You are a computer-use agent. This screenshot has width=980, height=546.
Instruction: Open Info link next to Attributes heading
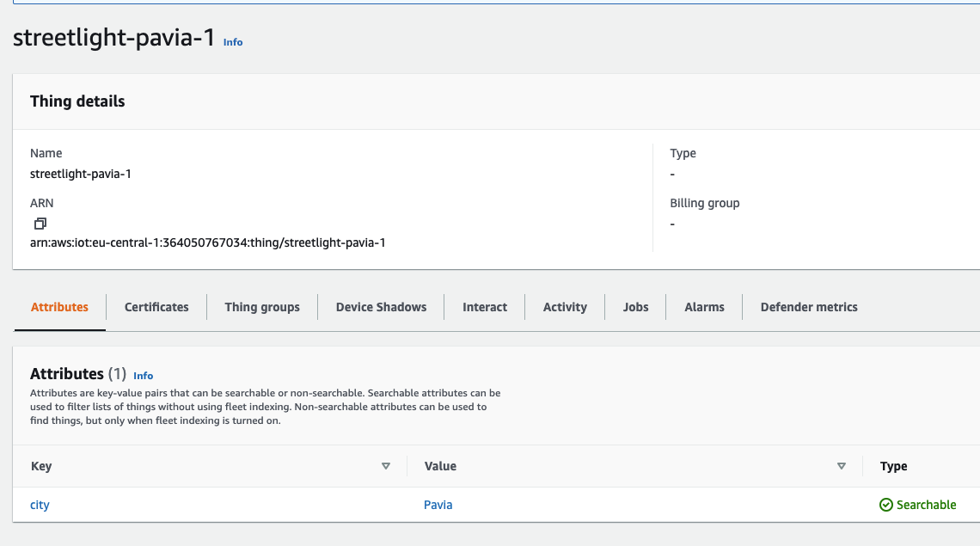pyautogui.click(x=143, y=376)
